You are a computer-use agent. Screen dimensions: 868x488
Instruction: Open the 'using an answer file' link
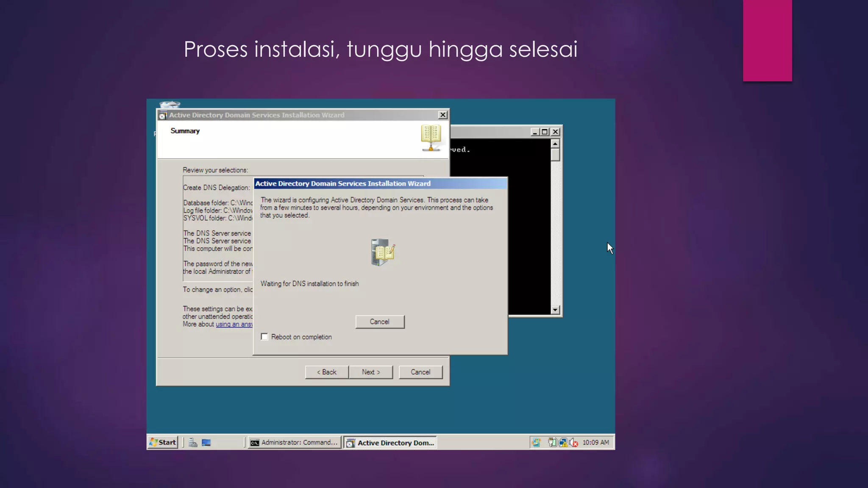click(234, 324)
